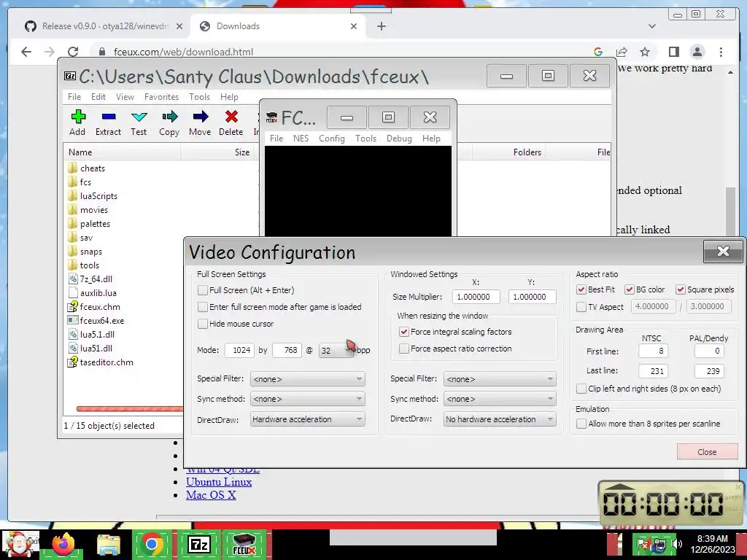Open the browser share icon
Screen dimensions: 747x560
622,52
